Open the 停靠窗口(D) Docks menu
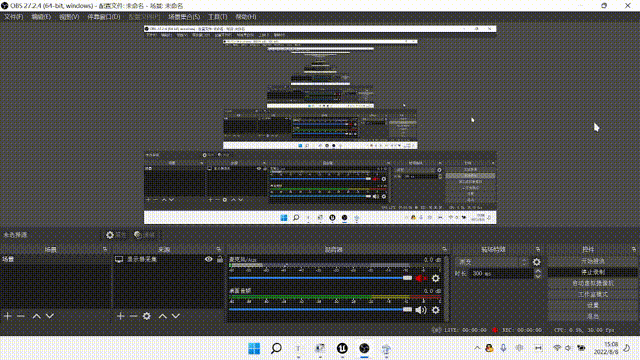This screenshot has width=640, height=360. click(x=104, y=17)
